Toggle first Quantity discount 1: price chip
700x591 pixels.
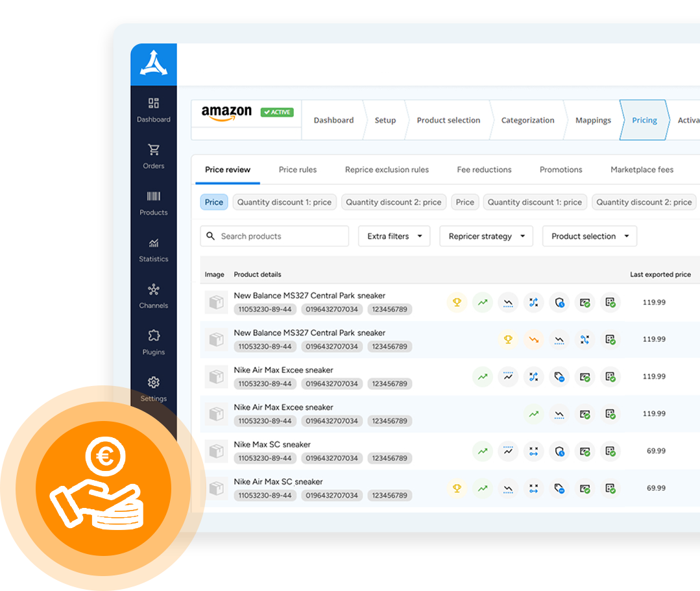284,202
